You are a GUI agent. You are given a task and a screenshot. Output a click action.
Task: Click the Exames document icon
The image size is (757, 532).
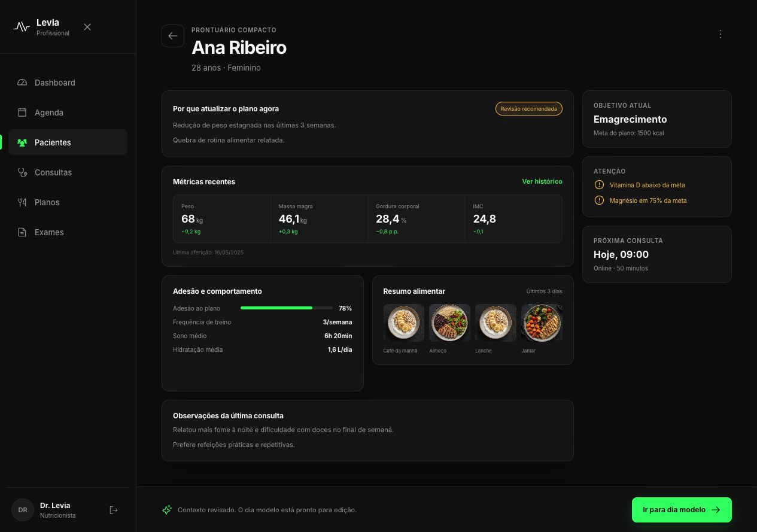point(22,232)
